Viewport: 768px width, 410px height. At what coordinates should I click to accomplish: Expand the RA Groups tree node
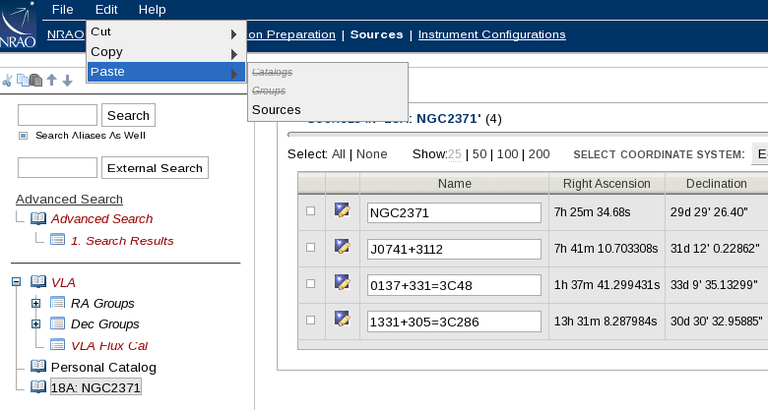coord(36,303)
